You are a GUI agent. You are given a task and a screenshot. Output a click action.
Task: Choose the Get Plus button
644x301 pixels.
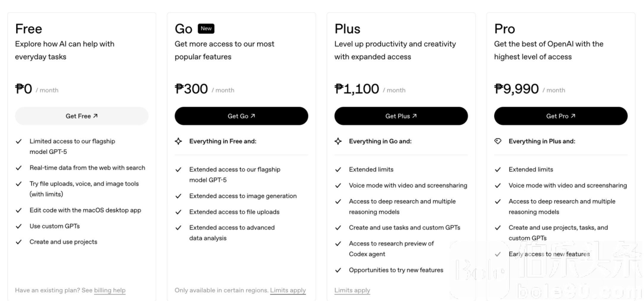click(401, 116)
